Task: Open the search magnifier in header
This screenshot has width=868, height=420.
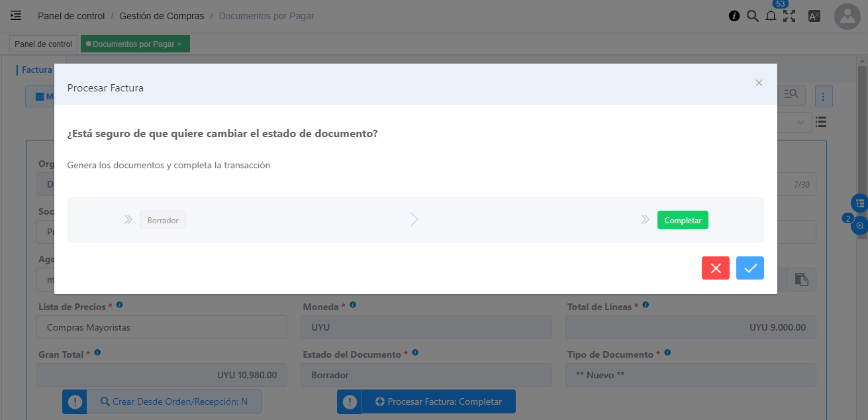Action: point(752,16)
